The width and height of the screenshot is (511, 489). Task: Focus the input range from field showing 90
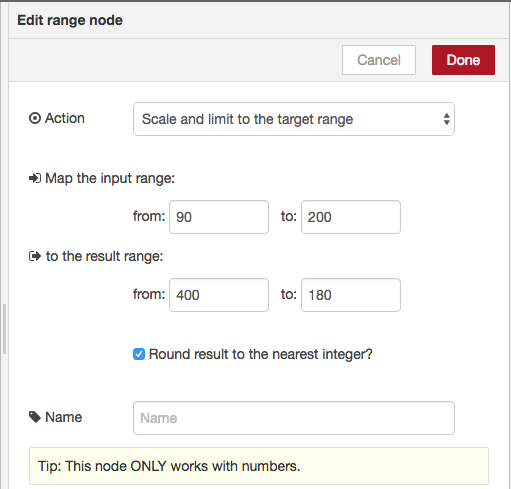[x=219, y=217]
